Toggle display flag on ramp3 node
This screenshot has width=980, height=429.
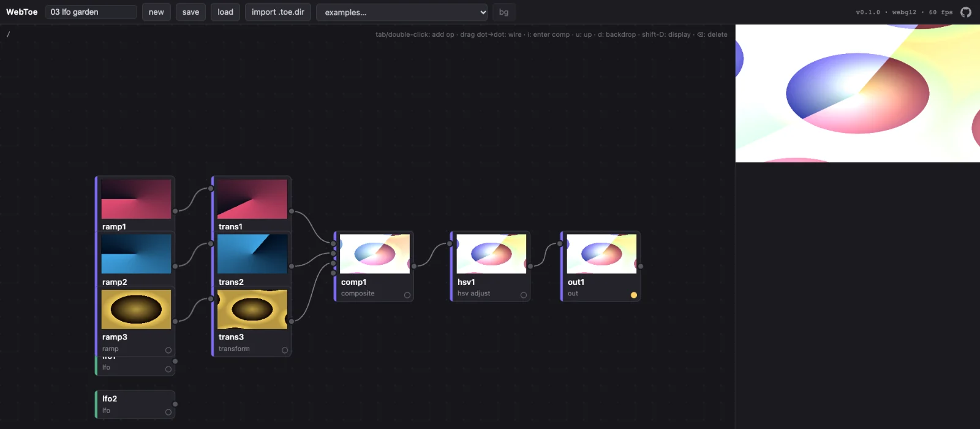(168, 351)
